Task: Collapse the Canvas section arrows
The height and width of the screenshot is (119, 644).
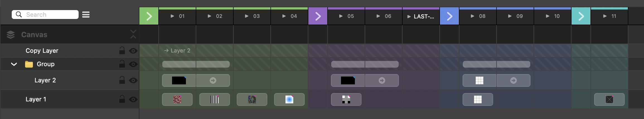Action: coord(133,34)
